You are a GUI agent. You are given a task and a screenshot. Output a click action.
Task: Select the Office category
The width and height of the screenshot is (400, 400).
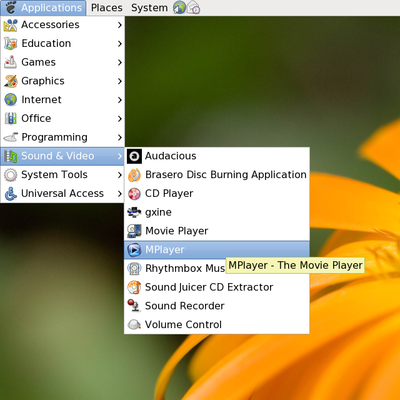[x=63, y=118]
